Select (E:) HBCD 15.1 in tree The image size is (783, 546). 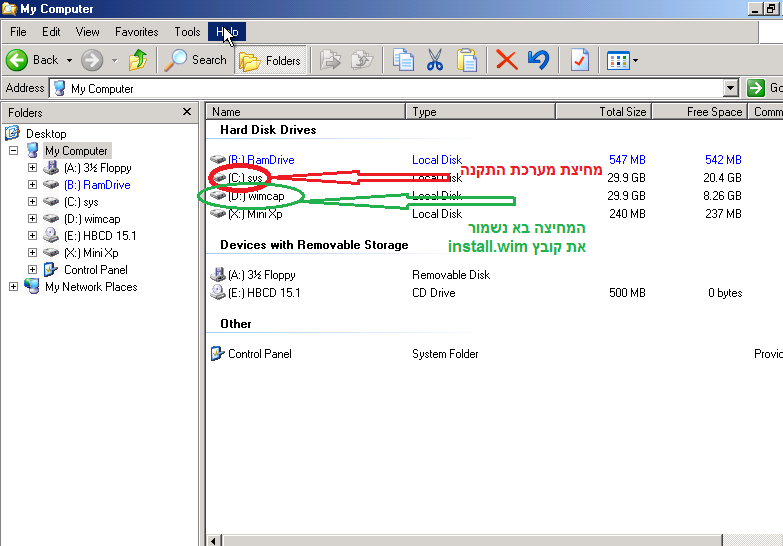point(100,236)
